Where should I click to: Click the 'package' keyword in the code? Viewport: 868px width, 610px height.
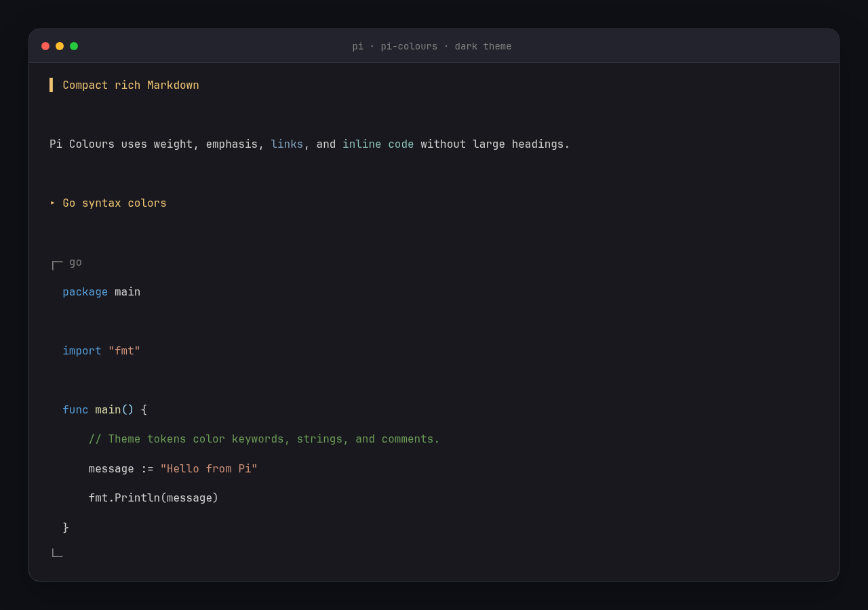click(85, 292)
